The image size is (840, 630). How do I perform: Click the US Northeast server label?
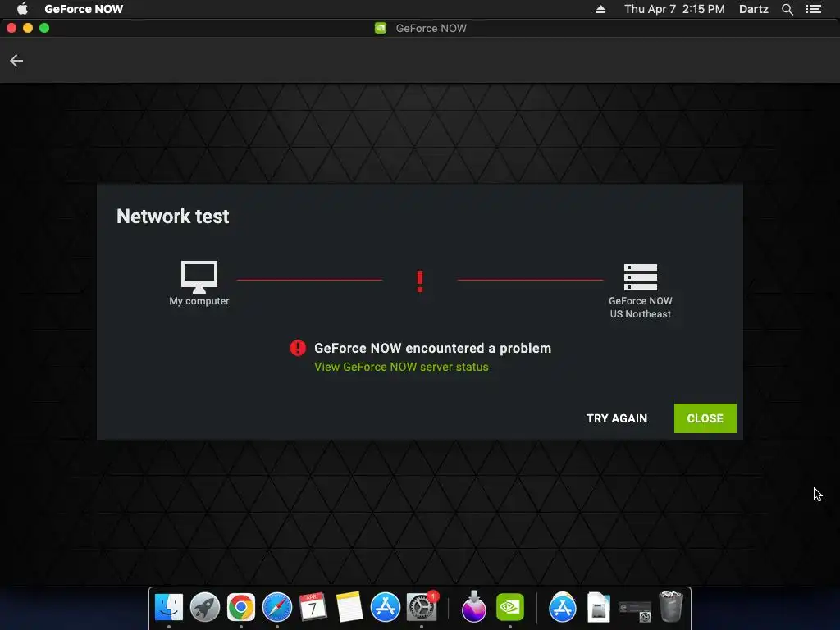(640, 314)
